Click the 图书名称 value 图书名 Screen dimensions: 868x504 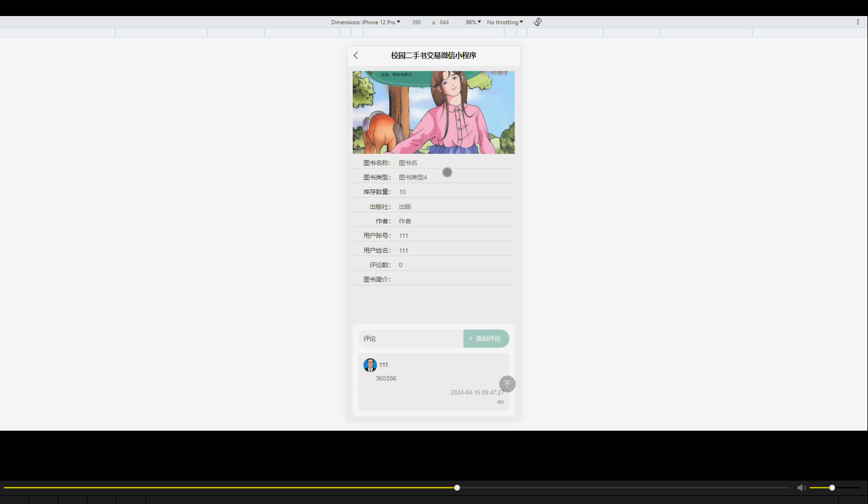tap(408, 163)
